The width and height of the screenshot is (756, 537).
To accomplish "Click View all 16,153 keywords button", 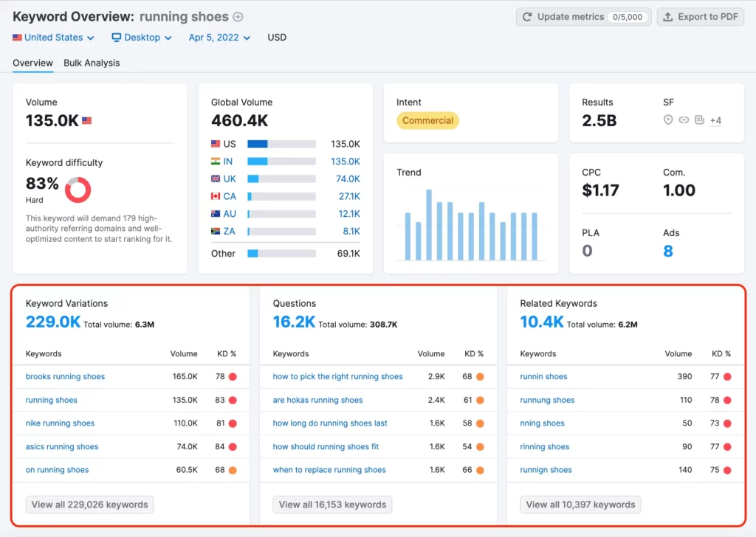I will 332,505.
